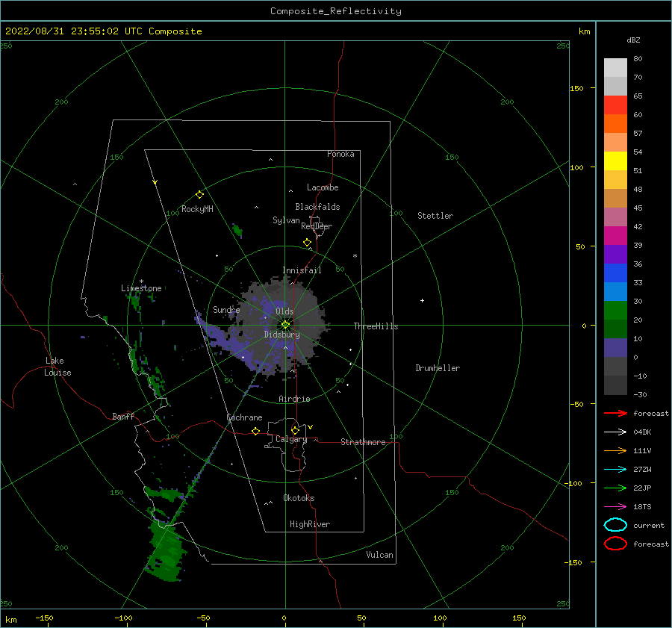Screen dimensions: 672x628
Task: Click the RedDeer city label
Action: [x=317, y=226]
